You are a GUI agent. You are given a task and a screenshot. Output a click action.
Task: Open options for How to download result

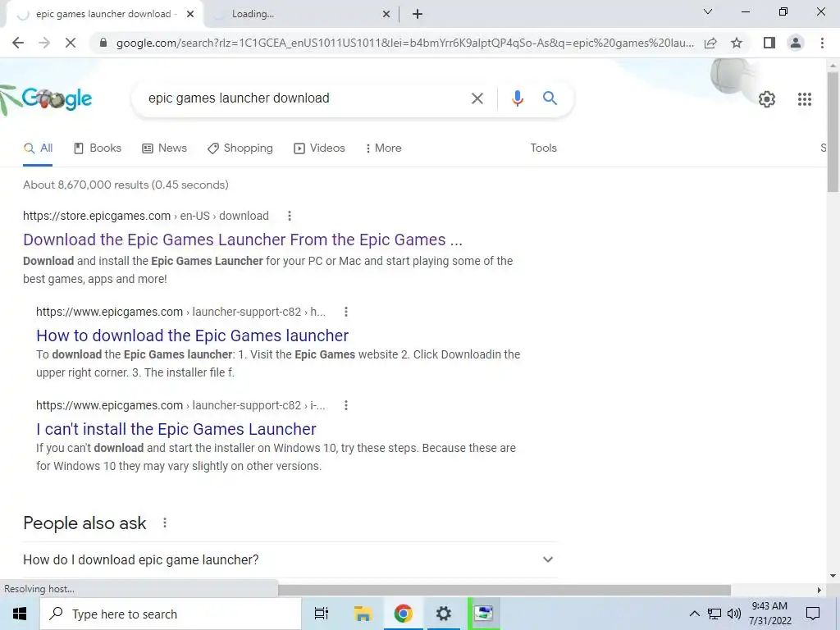click(x=346, y=312)
